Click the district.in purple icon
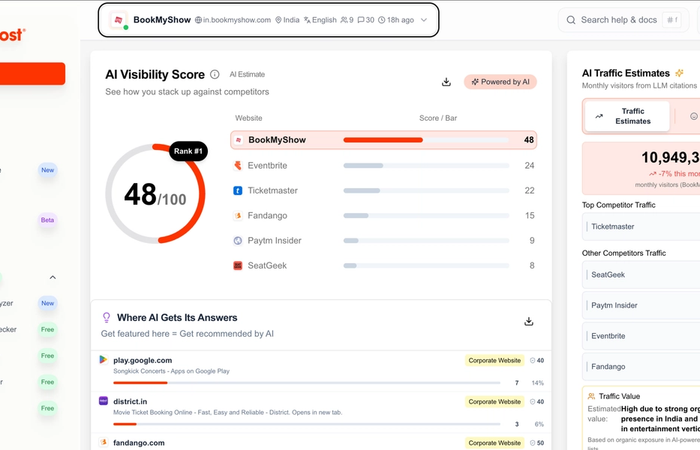The height and width of the screenshot is (450, 700). tap(103, 401)
